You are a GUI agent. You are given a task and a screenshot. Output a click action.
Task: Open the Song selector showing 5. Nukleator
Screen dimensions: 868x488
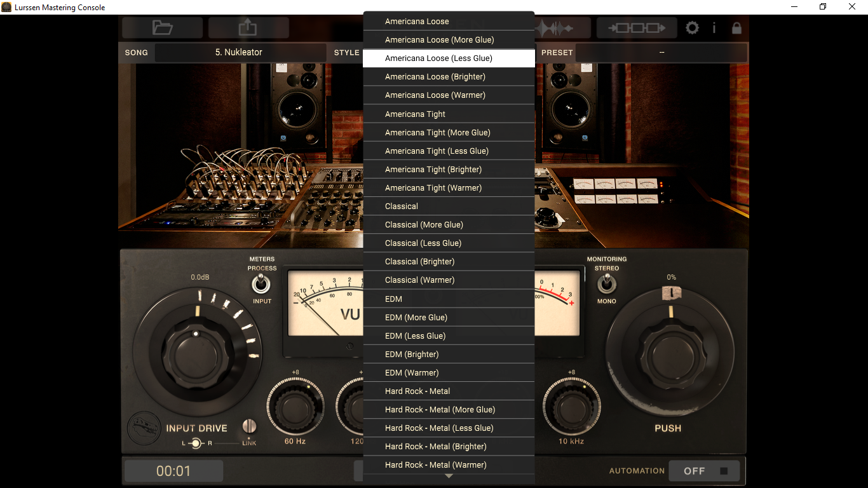[238, 52]
